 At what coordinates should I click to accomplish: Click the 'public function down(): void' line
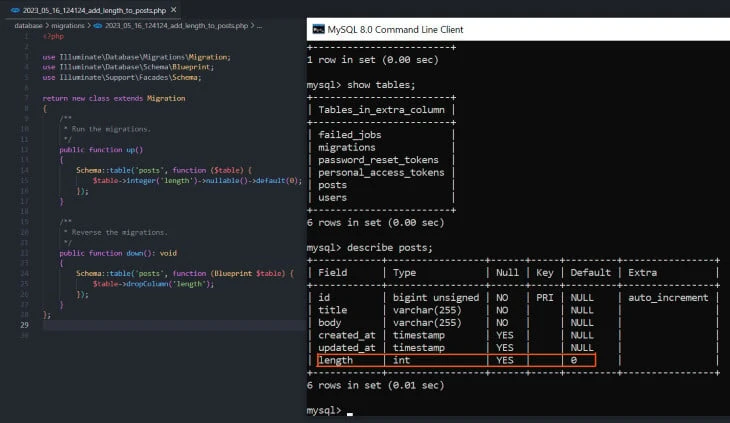[118, 253]
